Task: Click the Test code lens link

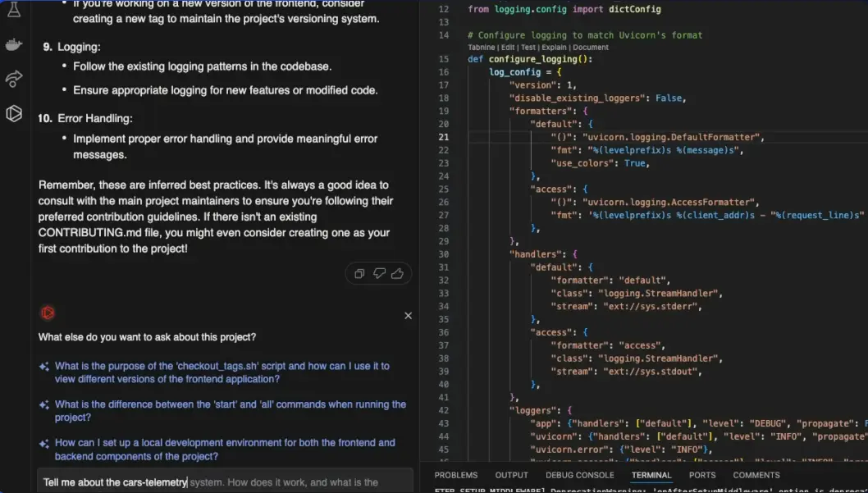Action: coord(528,48)
